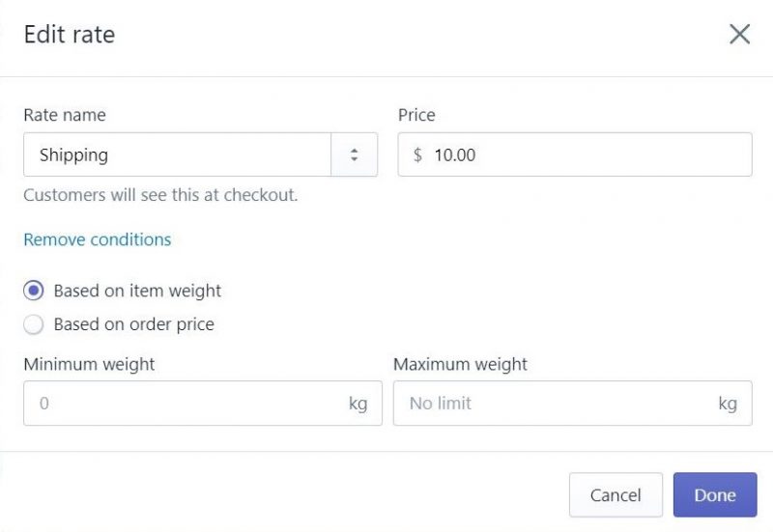This screenshot has width=773, height=532.
Task: Open the Rate name dropdown arrows
Action: pyautogui.click(x=355, y=154)
